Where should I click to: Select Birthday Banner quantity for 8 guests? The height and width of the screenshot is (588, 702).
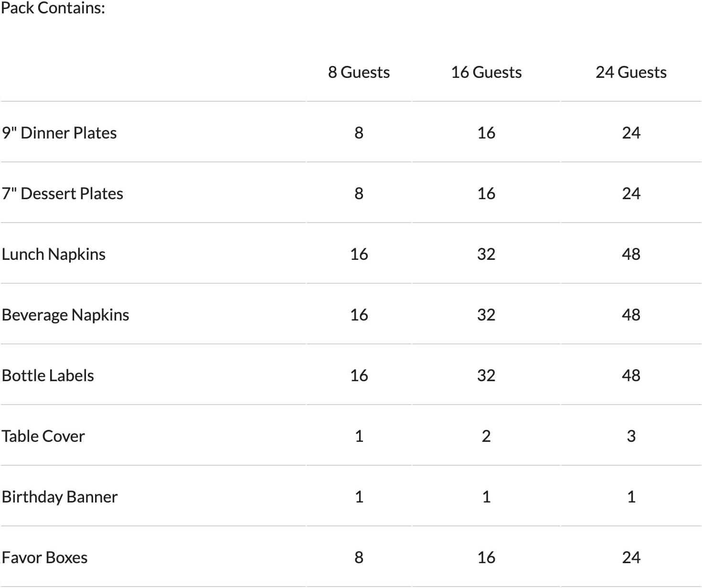click(x=359, y=497)
